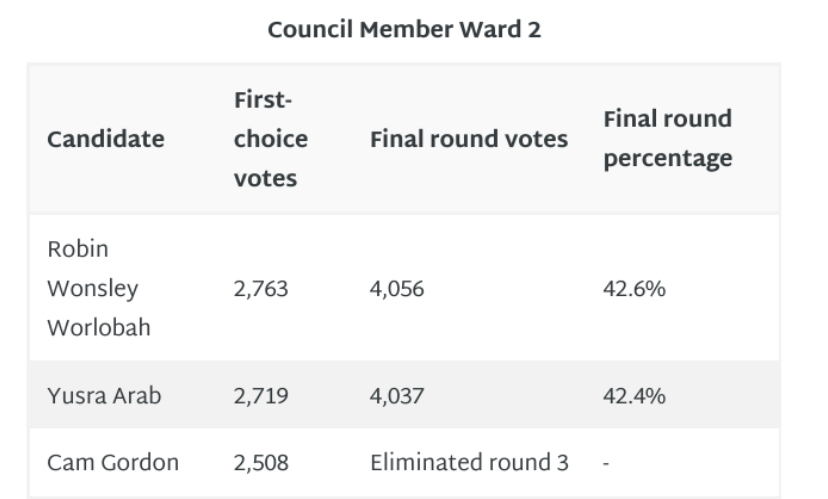Click the 2,719 first-choice votes cell

[x=261, y=396]
